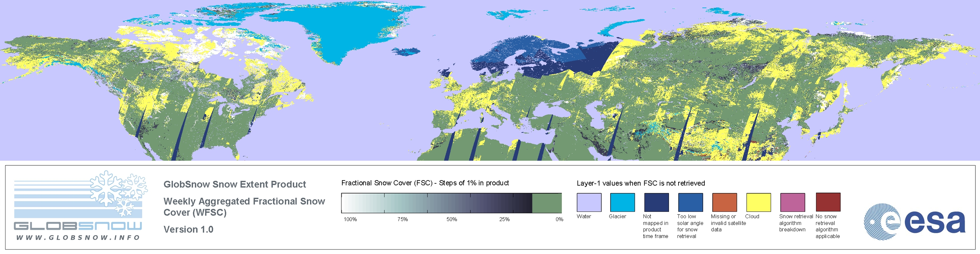
Task: Click 'Weekly Aggregated Fractional Snow Cover (WFSC)' text
Action: coord(244,207)
